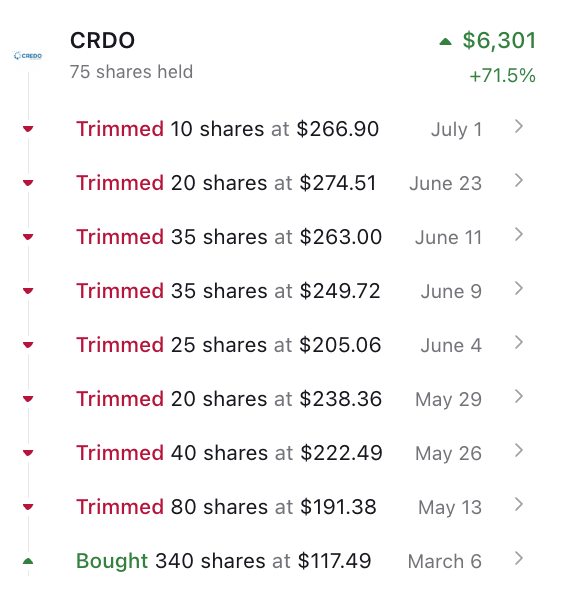Click the green up triangle beside $6,301
The height and width of the screenshot is (604, 566).
coord(445,41)
